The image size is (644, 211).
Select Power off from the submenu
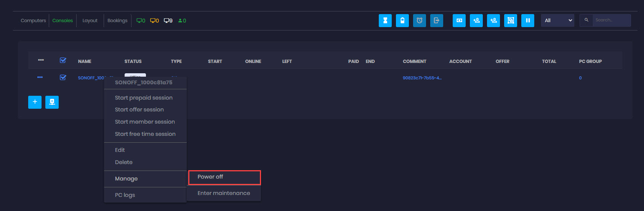[210, 177]
